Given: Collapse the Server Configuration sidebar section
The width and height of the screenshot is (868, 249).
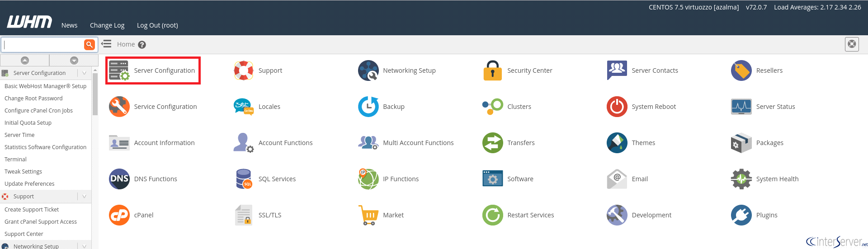Looking at the screenshot, I should [x=84, y=73].
